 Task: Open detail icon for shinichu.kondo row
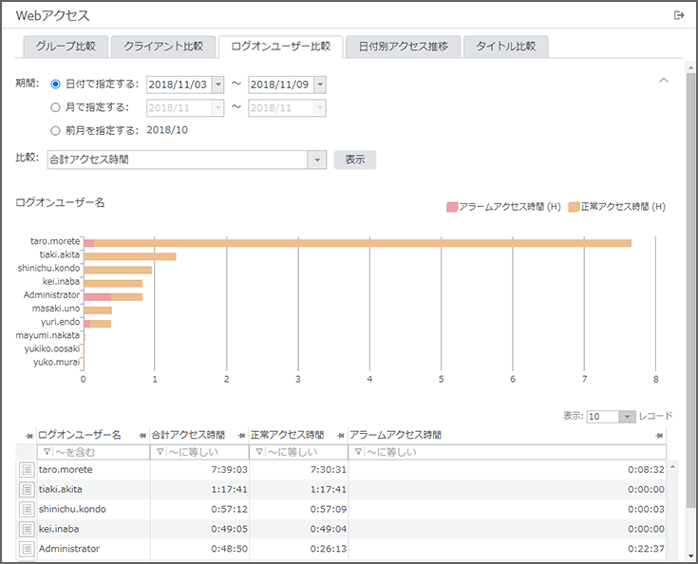pos(25,509)
